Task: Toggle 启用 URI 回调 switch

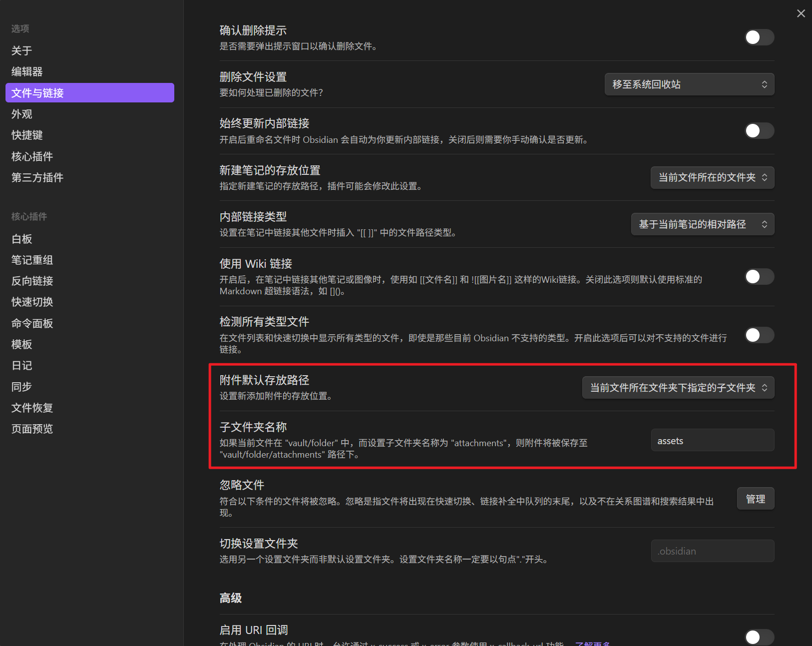Action: click(x=760, y=637)
